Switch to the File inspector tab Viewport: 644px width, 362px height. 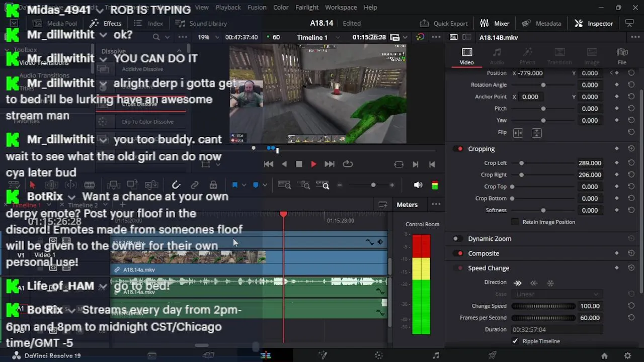click(622, 56)
